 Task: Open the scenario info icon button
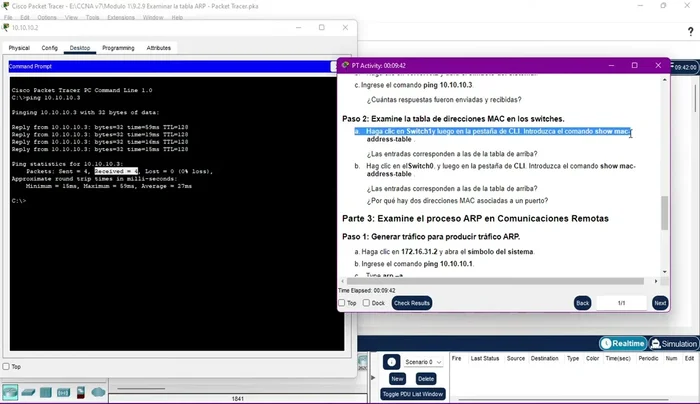(x=392, y=362)
